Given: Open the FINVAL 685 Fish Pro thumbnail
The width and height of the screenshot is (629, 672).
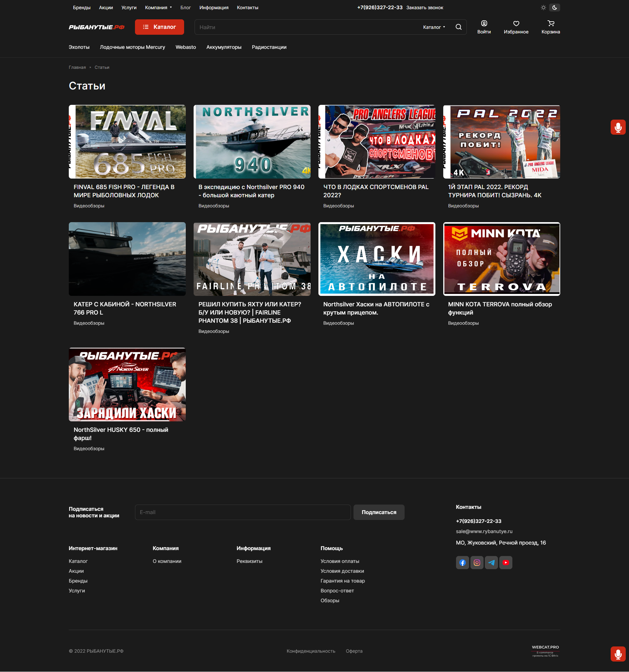Looking at the screenshot, I should (127, 142).
